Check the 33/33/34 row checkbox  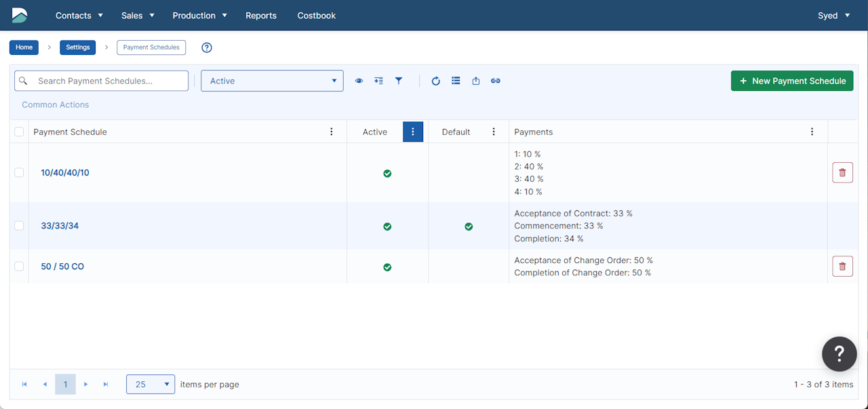click(19, 226)
